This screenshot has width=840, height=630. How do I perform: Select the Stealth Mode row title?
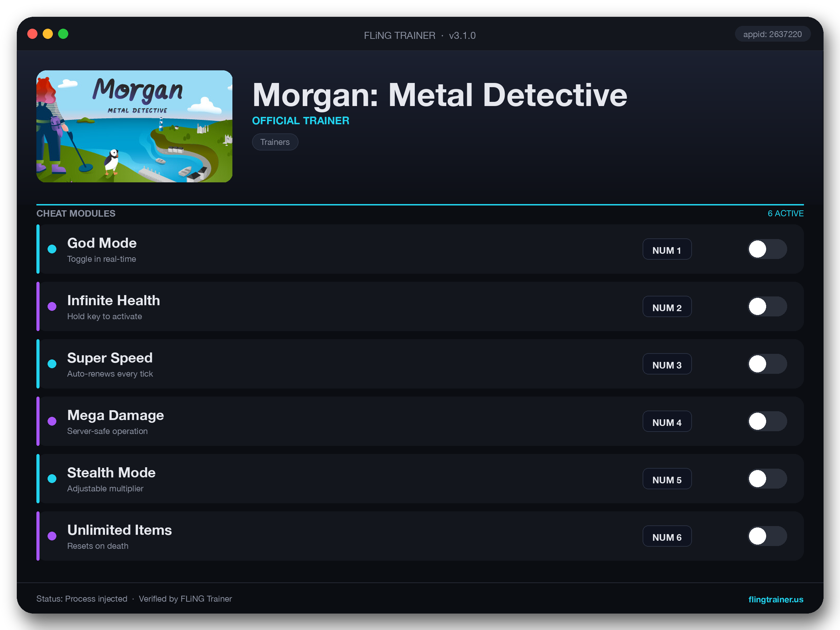click(x=111, y=472)
